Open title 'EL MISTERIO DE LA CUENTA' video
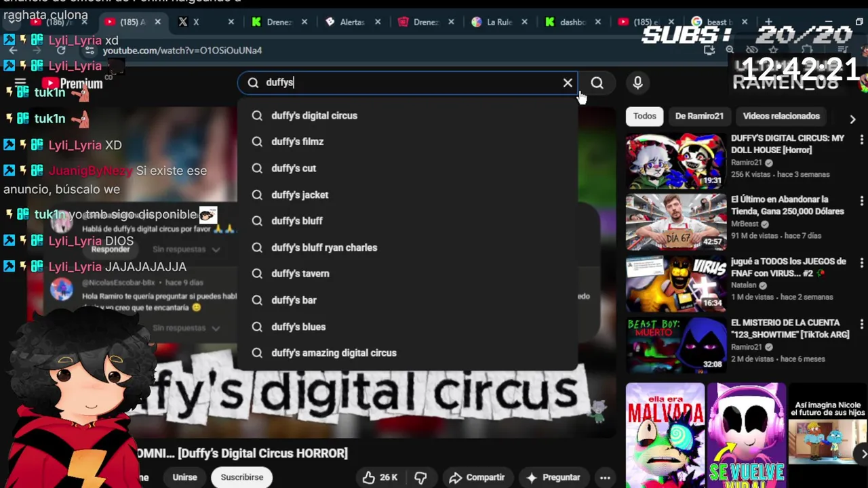This screenshot has width=868, height=488. (x=789, y=329)
